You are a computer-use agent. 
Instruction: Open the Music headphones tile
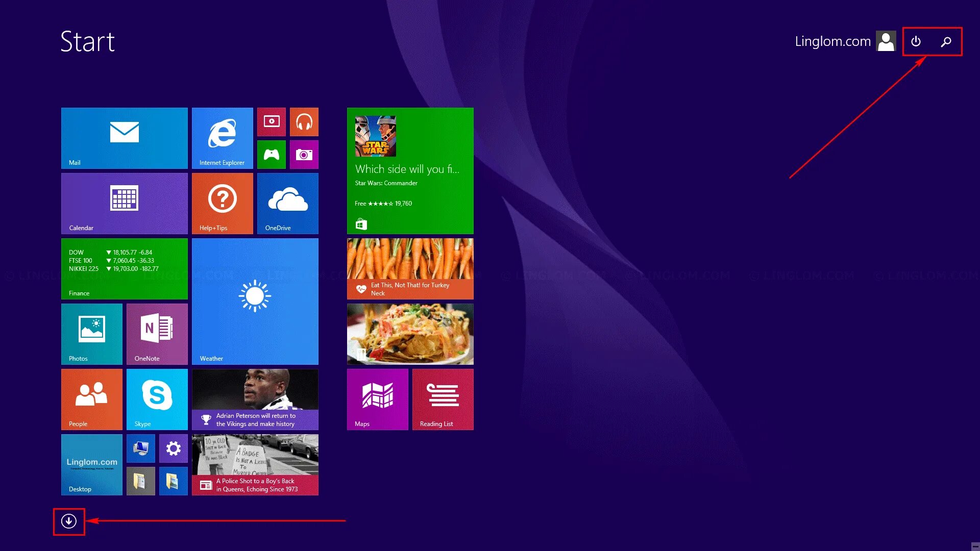[x=304, y=121]
